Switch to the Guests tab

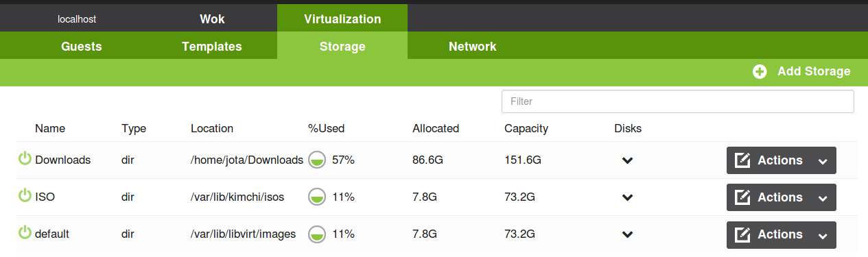(x=82, y=47)
